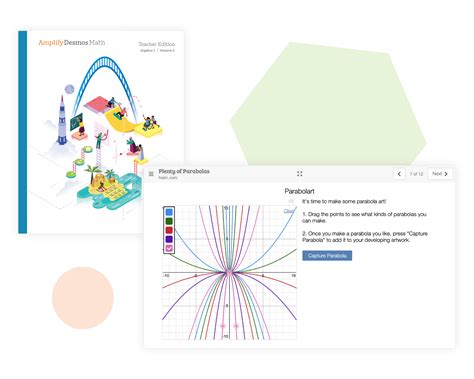Image resolution: width=474 pixels, height=379 pixels.
Task: Toggle the checked pink color swatch
Action: (x=169, y=248)
